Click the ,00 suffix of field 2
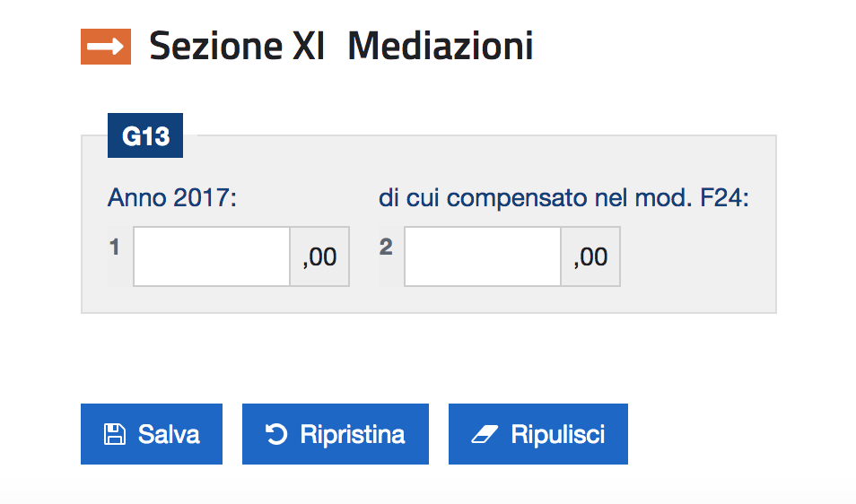The width and height of the screenshot is (856, 504). point(590,257)
